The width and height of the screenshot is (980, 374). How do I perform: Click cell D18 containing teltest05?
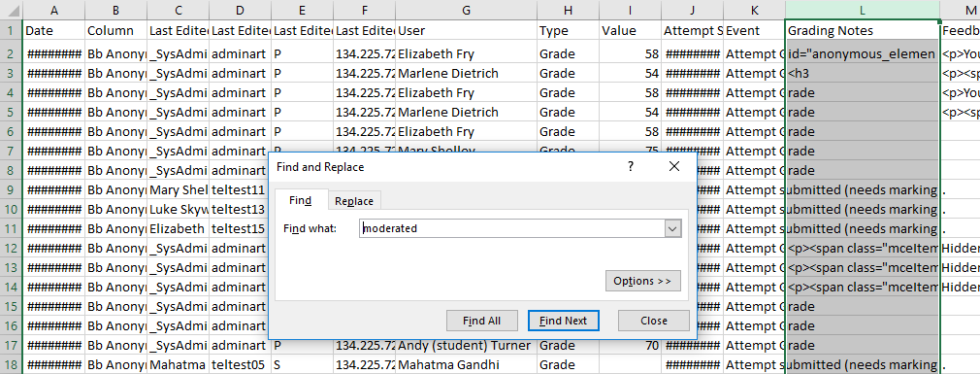(241, 364)
